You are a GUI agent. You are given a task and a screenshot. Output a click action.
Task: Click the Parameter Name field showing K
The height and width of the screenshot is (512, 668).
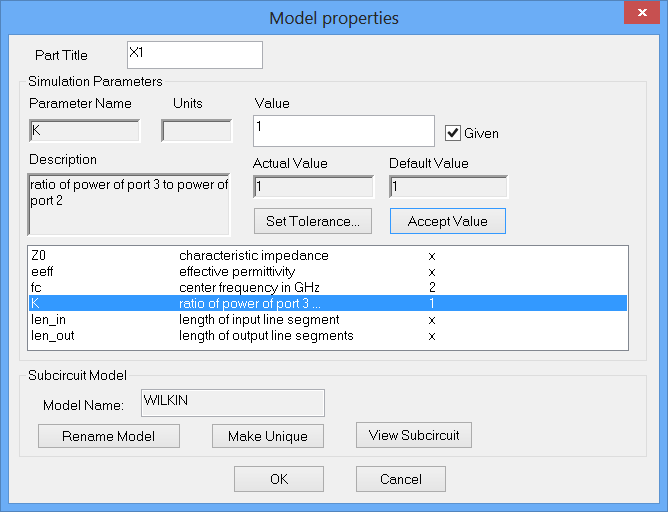pyautogui.click(x=84, y=131)
